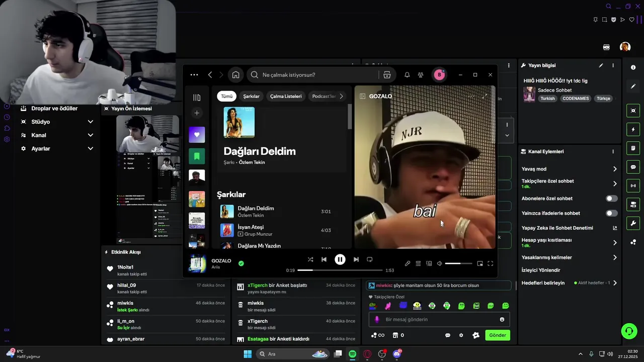Expand Hesap yaşı kısıtlaması setting
Viewport: 644px width, 362px height.
point(615,242)
